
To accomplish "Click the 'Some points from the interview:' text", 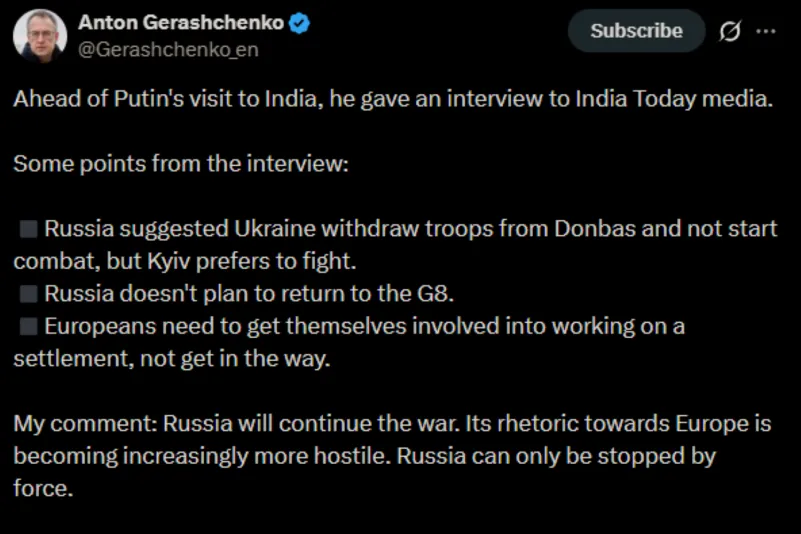I will [181, 164].
